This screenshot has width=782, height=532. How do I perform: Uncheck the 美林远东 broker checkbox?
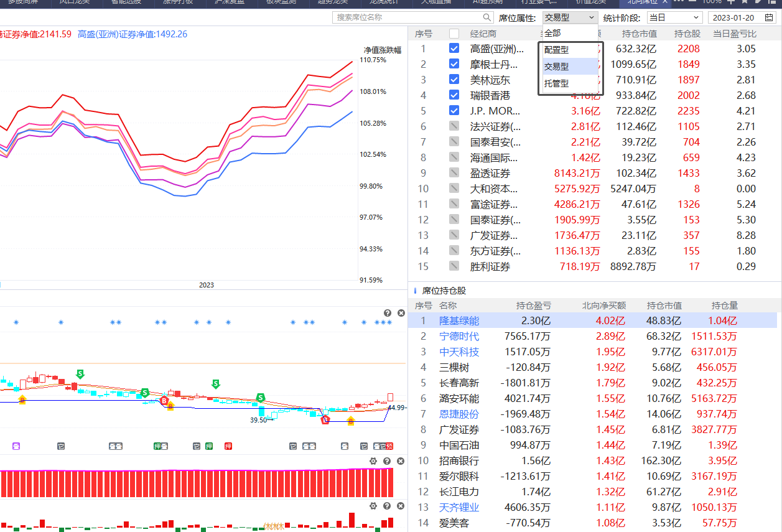pos(454,80)
